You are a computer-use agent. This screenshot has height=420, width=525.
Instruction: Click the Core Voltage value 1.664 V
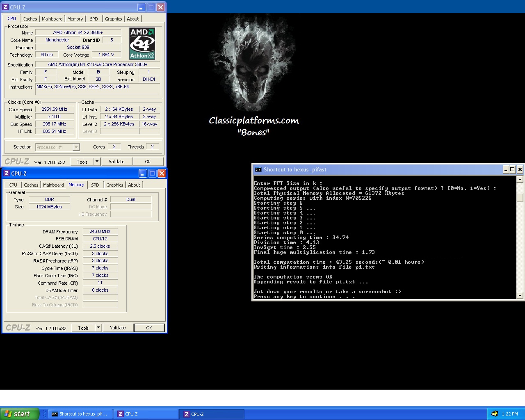[x=106, y=55]
